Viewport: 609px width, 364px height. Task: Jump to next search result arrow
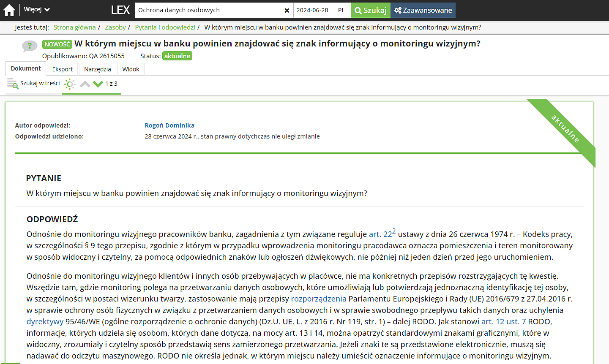98,84
